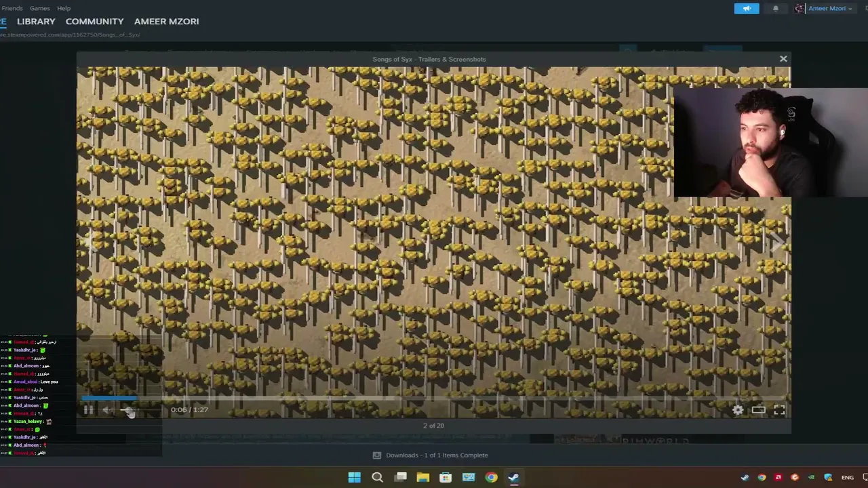Go to the LIBRARY tab

(36, 22)
